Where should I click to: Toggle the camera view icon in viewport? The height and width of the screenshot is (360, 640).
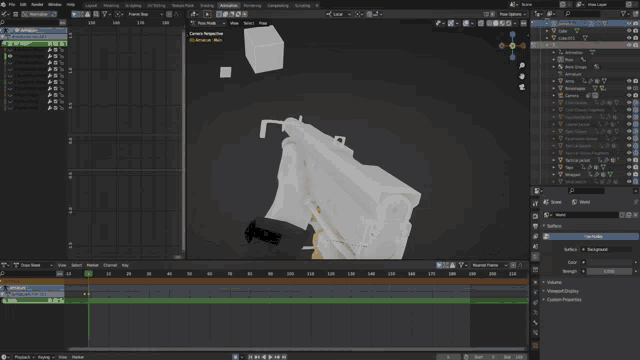pyautogui.click(x=522, y=87)
